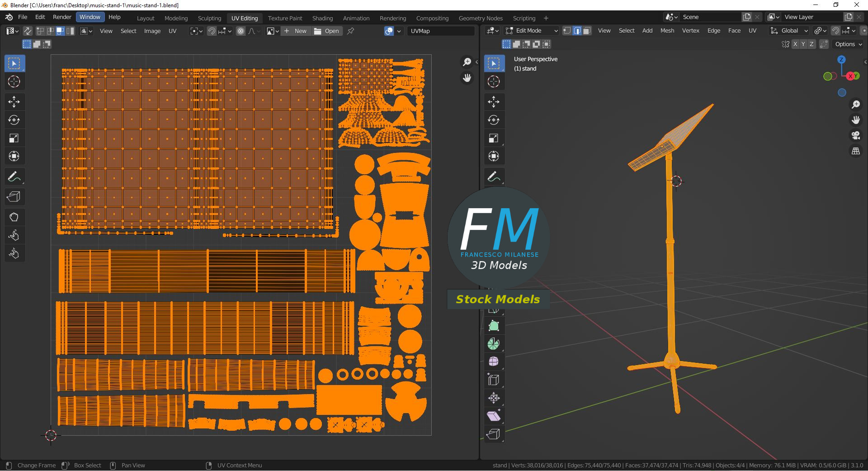The image size is (868, 471).
Task: Select the Rip Region tool in UV editor
Action: coord(14,197)
